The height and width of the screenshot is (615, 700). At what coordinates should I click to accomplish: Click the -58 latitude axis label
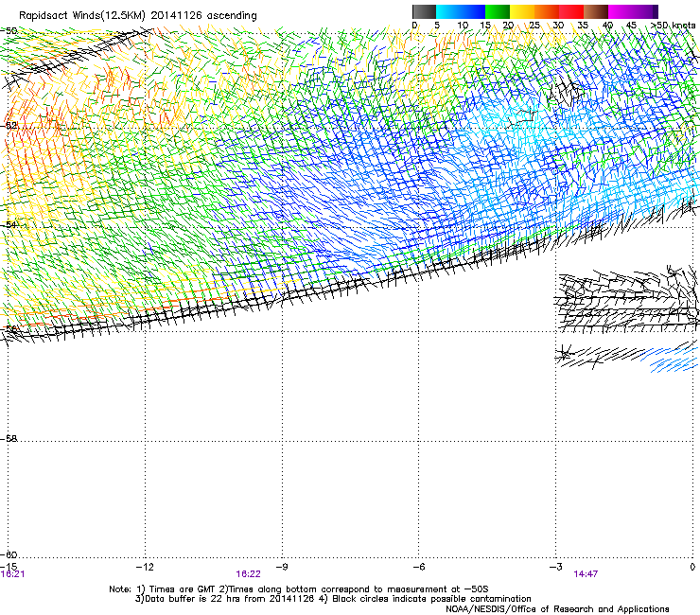(x=9, y=439)
